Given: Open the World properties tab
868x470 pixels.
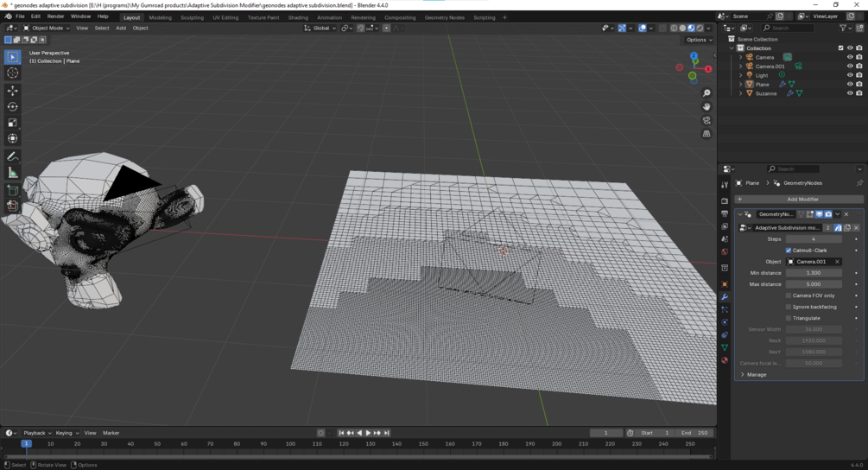Looking at the screenshot, I should (725, 251).
